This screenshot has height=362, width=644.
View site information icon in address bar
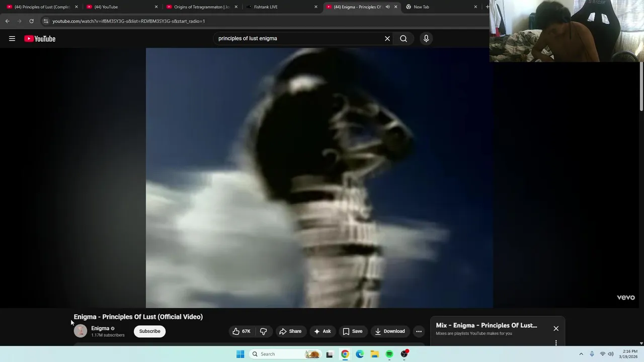46,21
